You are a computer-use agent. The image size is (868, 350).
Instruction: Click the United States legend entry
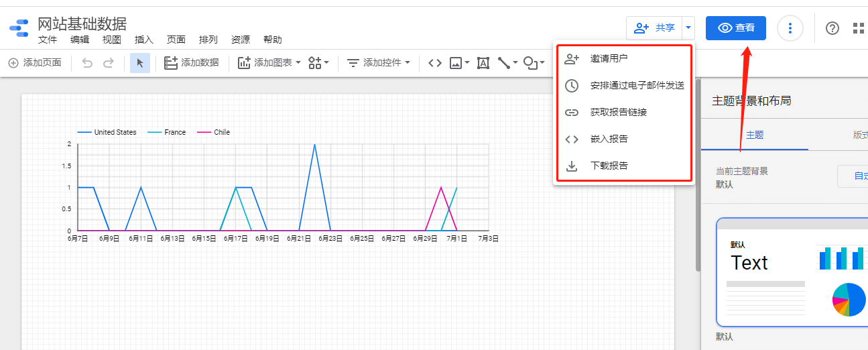coord(107,132)
